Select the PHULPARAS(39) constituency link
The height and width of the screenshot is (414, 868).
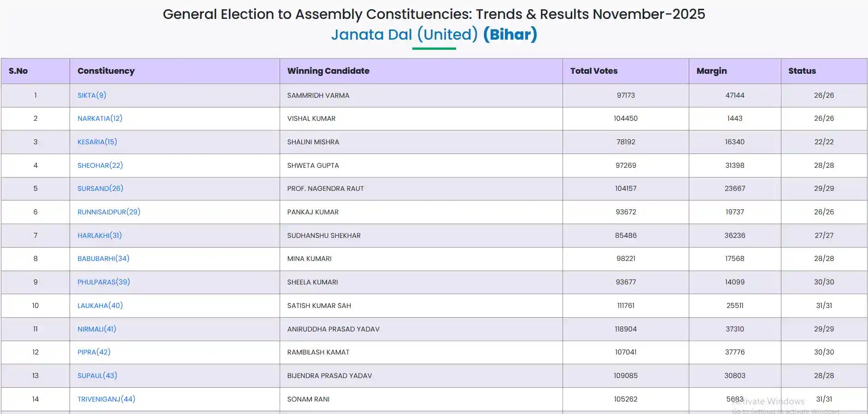coord(104,282)
